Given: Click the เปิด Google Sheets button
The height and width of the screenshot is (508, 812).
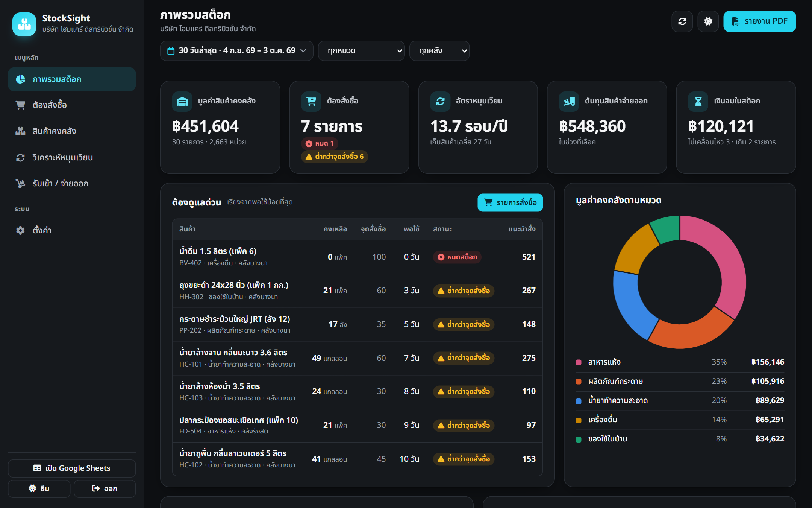Looking at the screenshot, I should pyautogui.click(x=72, y=468).
